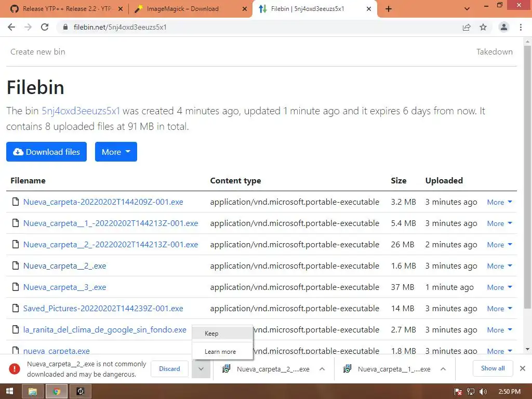Screen dimensions: 532x399
Task: Open Action Center flag tray icon
Action: pyautogui.click(x=458, y=392)
